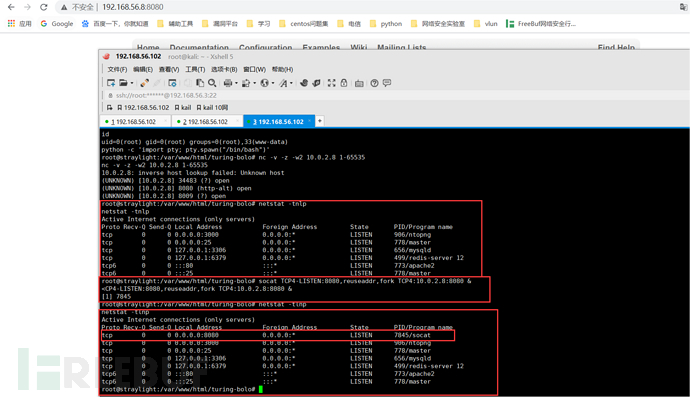
Task: Open the 编辑(E) menu in Xshell
Action: pyautogui.click(x=143, y=70)
